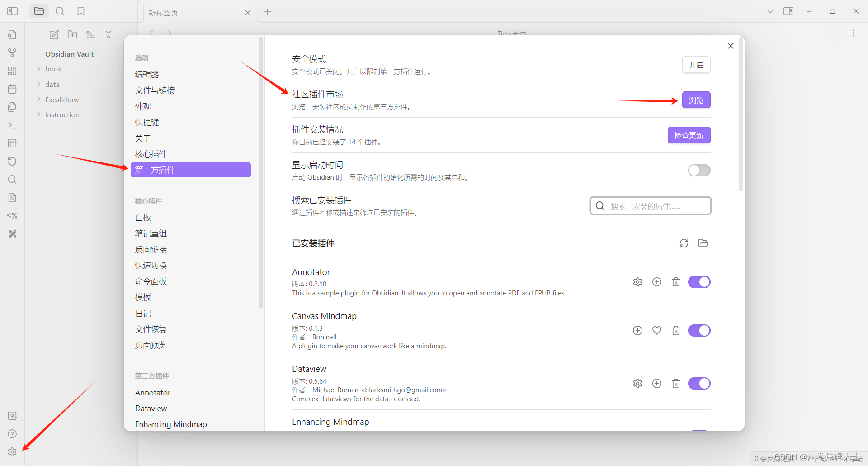Open the graph view icon in left ribbon
The height and width of the screenshot is (466, 868).
[12, 52]
